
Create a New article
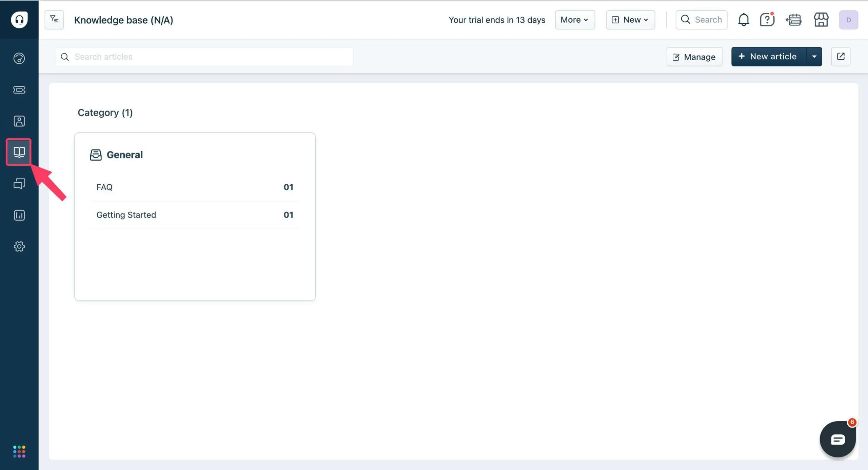point(769,57)
